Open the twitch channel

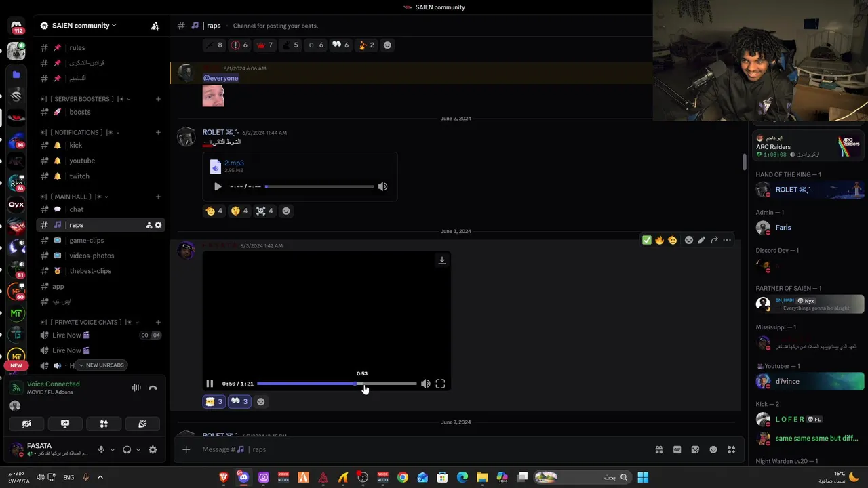coord(100,176)
